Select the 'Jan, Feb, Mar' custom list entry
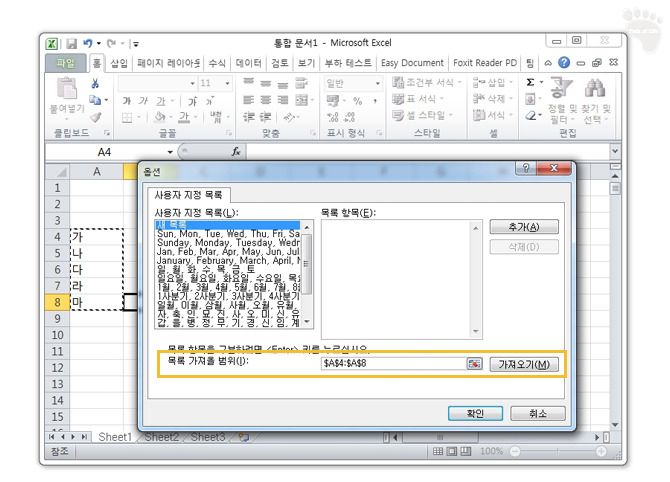The width and height of the screenshot is (670, 482). click(228, 252)
